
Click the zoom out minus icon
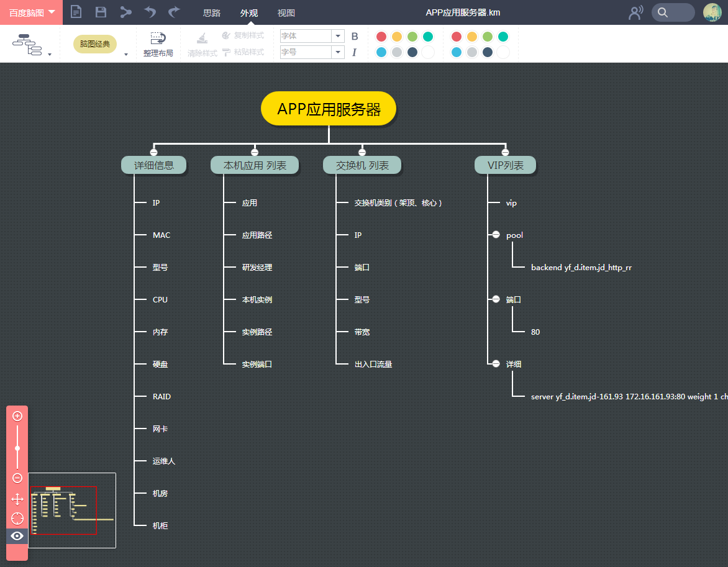[x=17, y=478]
